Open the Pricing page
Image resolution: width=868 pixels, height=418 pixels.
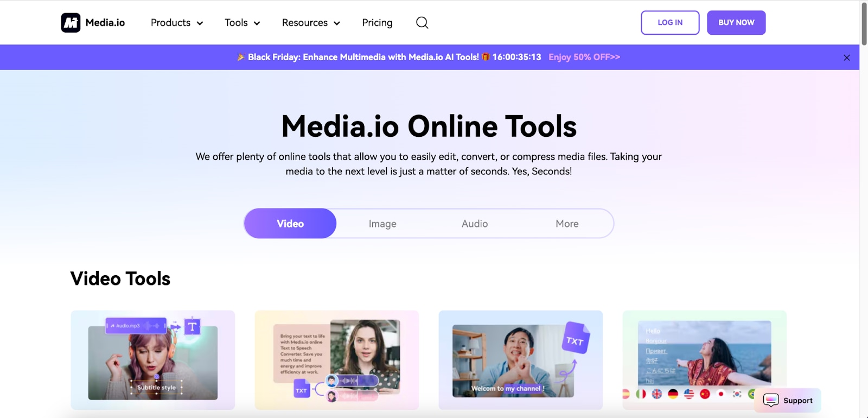pos(377,23)
